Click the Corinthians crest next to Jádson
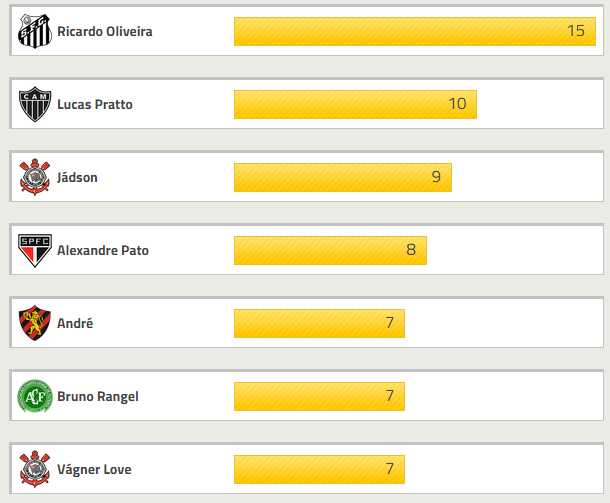The width and height of the screenshot is (610, 503). click(x=35, y=178)
